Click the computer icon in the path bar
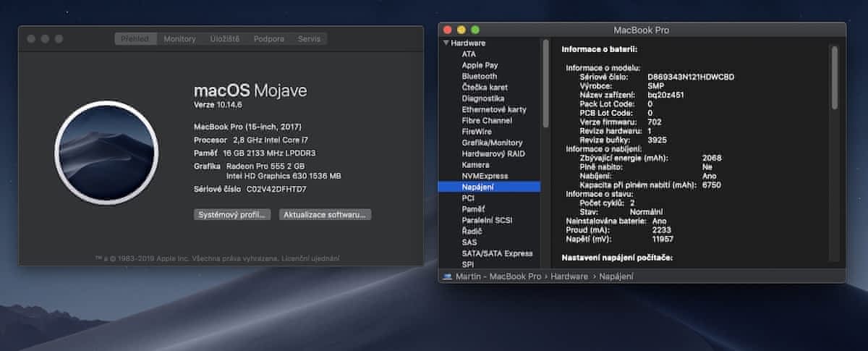 pyautogui.click(x=448, y=276)
